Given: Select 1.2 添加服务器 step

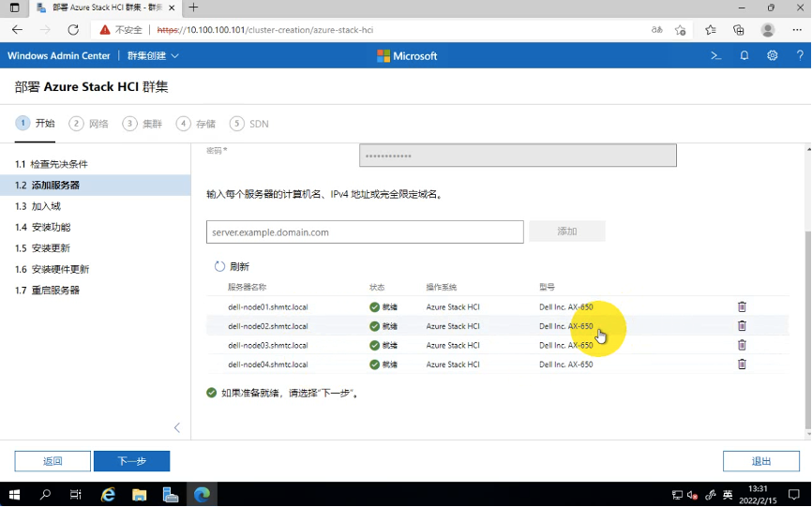Looking at the screenshot, I should [x=96, y=186].
